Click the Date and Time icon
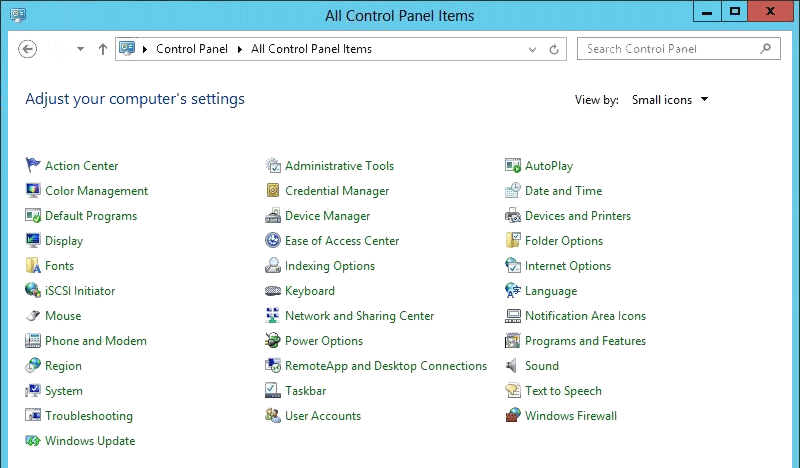 (x=513, y=191)
